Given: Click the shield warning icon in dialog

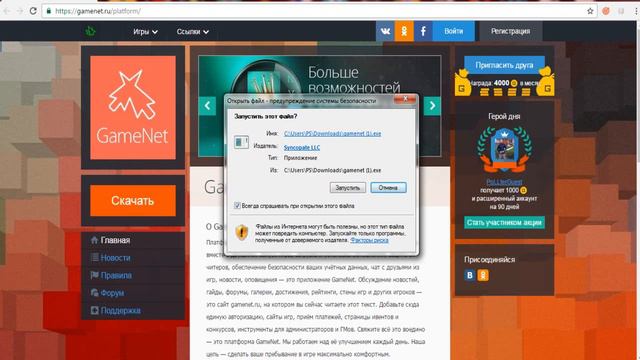Looking at the screenshot, I should pyautogui.click(x=242, y=233).
